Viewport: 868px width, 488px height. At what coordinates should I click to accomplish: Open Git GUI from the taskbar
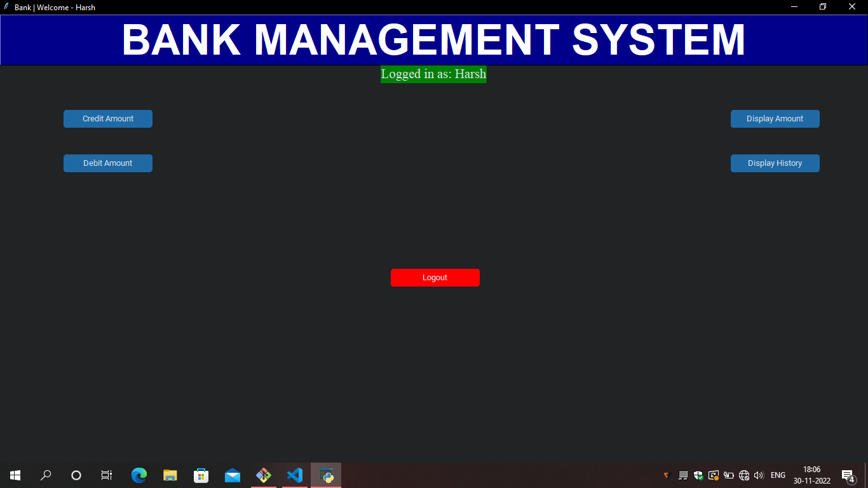click(x=263, y=475)
